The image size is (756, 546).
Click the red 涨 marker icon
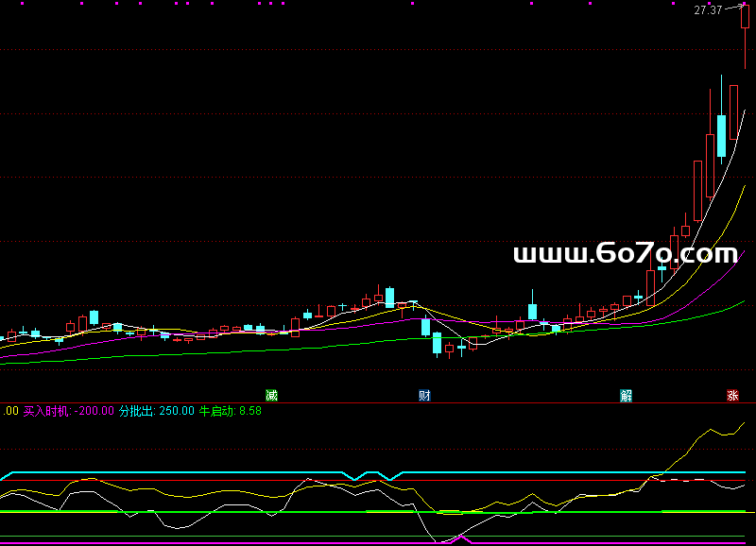click(732, 394)
